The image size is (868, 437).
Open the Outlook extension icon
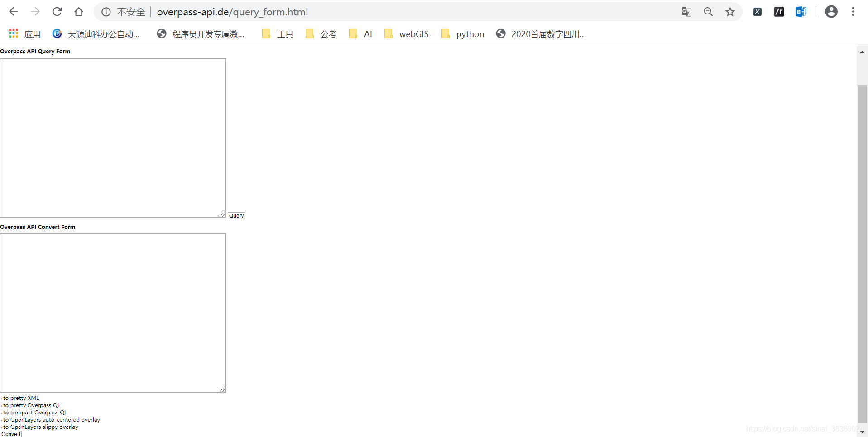tap(801, 12)
